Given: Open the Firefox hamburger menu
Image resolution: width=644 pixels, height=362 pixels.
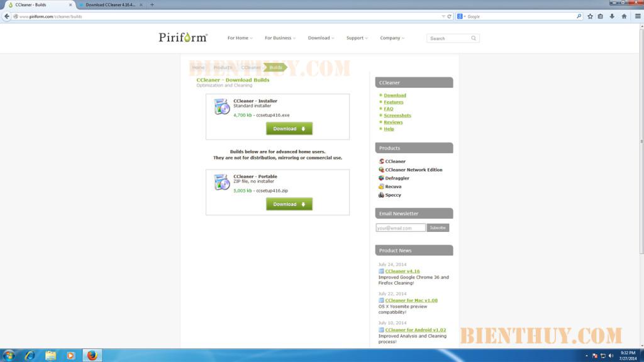Looking at the screenshot, I should (638, 16).
